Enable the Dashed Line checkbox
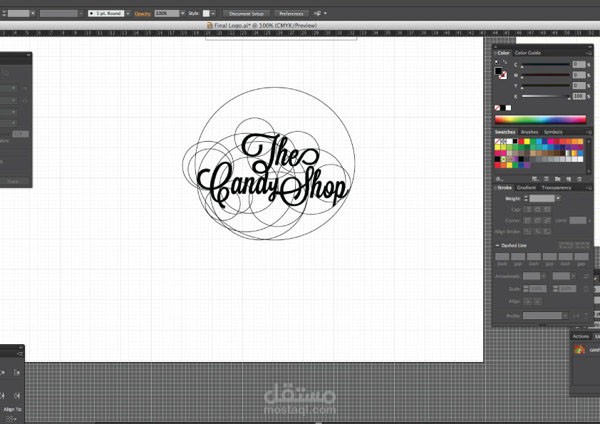The image size is (600, 424). coord(497,245)
